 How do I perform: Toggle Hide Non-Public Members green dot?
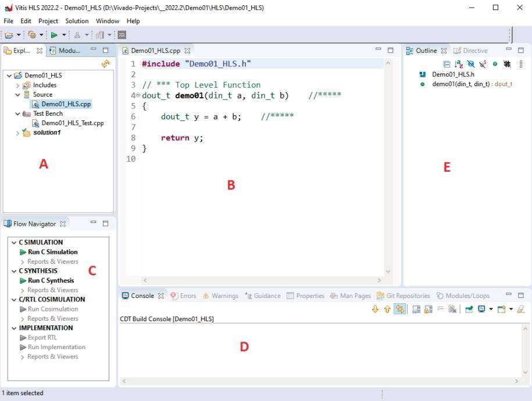tap(495, 64)
